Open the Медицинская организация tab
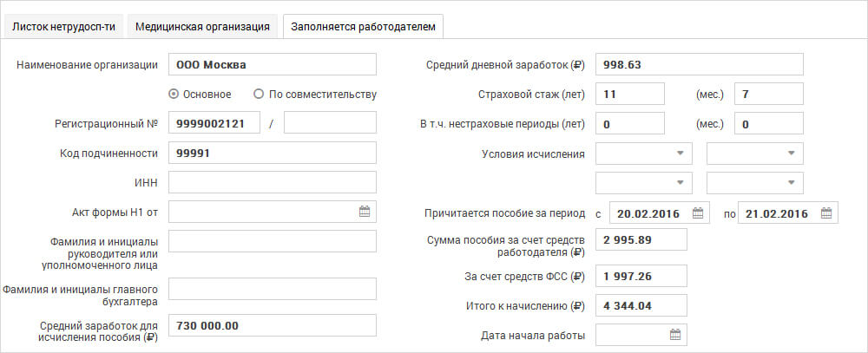The height and width of the screenshot is (353, 868). point(203,26)
